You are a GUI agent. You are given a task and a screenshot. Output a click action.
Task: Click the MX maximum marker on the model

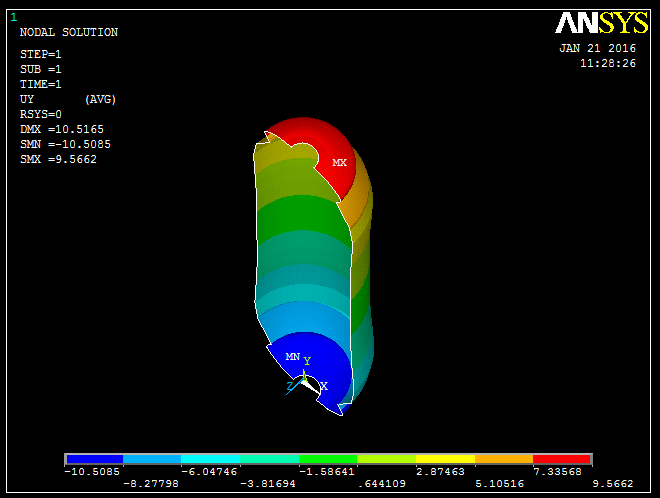coord(340,163)
